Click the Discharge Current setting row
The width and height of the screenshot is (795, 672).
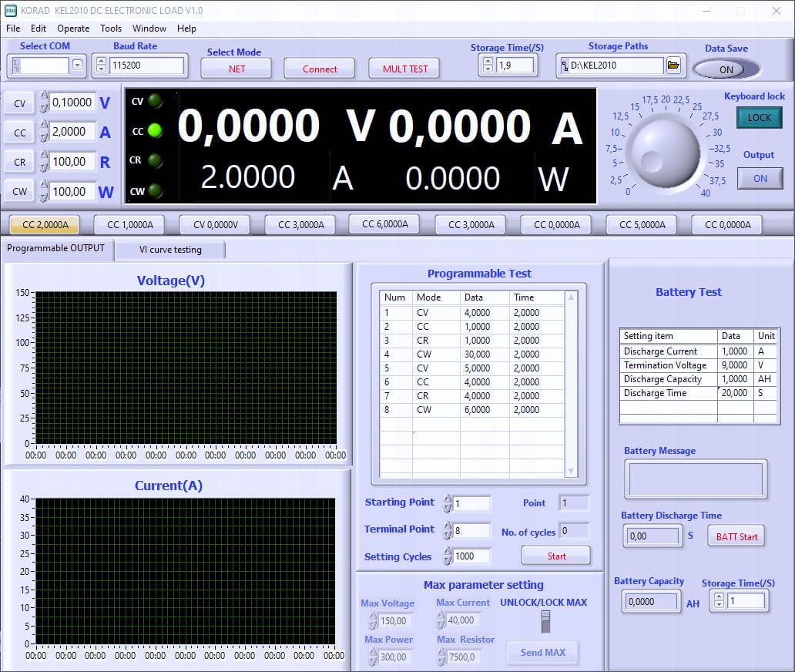coord(699,351)
